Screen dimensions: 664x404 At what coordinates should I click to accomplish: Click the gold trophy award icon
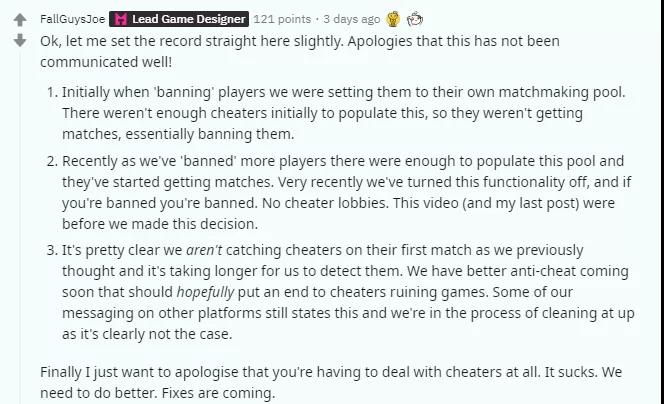click(393, 19)
